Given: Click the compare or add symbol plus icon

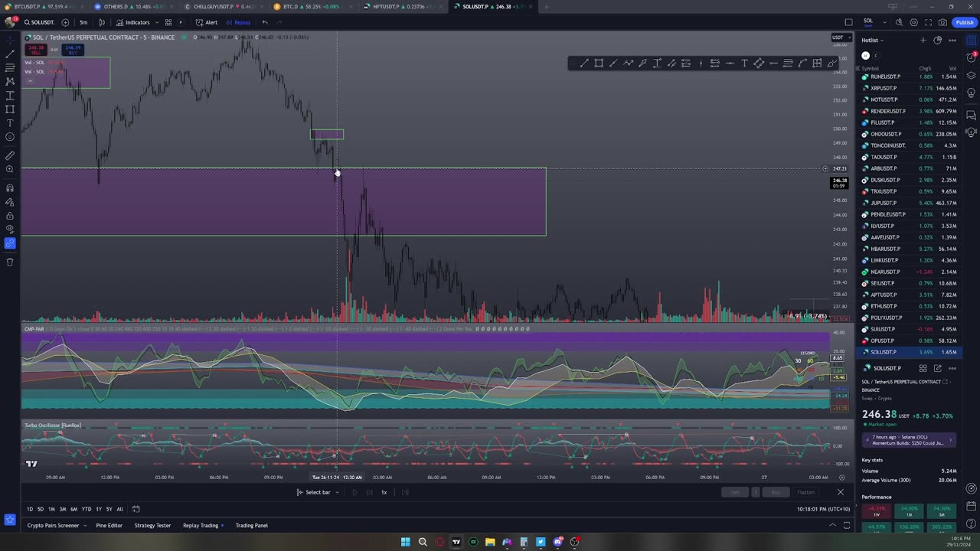Looking at the screenshot, I should (x=65, y=22).
